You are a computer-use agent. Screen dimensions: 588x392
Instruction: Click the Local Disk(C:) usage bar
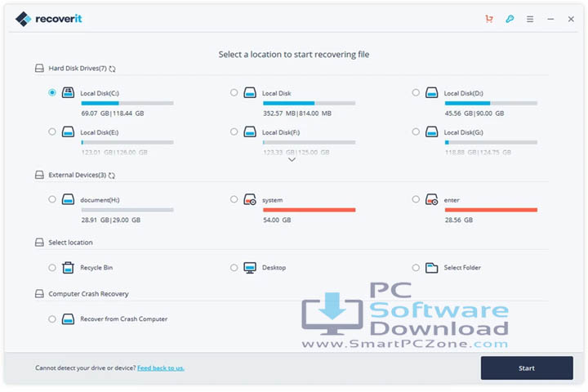coord(127,103)
